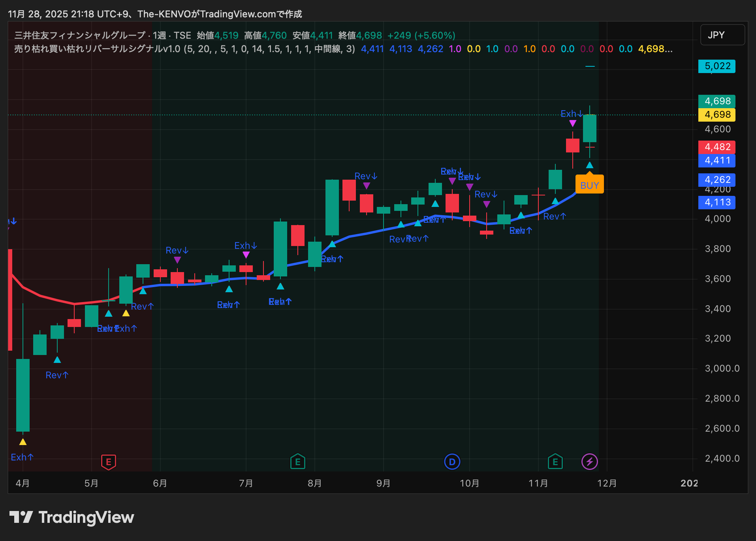The width and height of the screenshot is (756, 541).
Task: Click the symbol title 三井住友フィナンシャルグループ
Action: click(x=80, y=36)
